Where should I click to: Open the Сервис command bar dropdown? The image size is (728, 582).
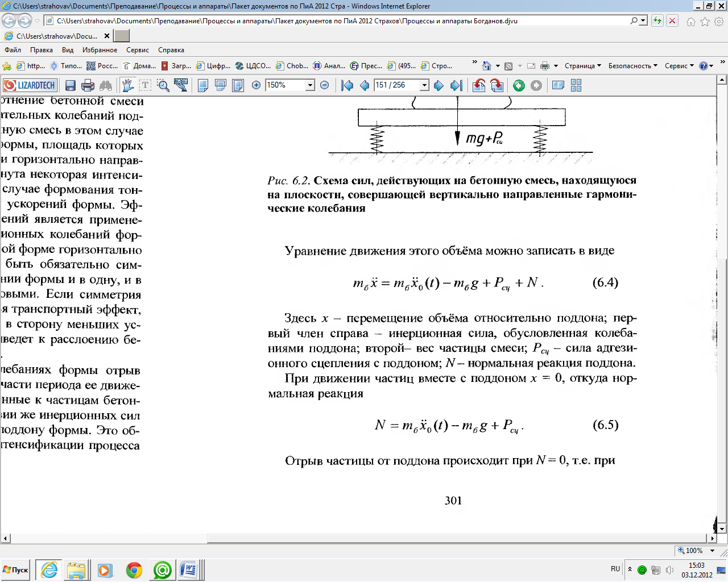[679, 66]
